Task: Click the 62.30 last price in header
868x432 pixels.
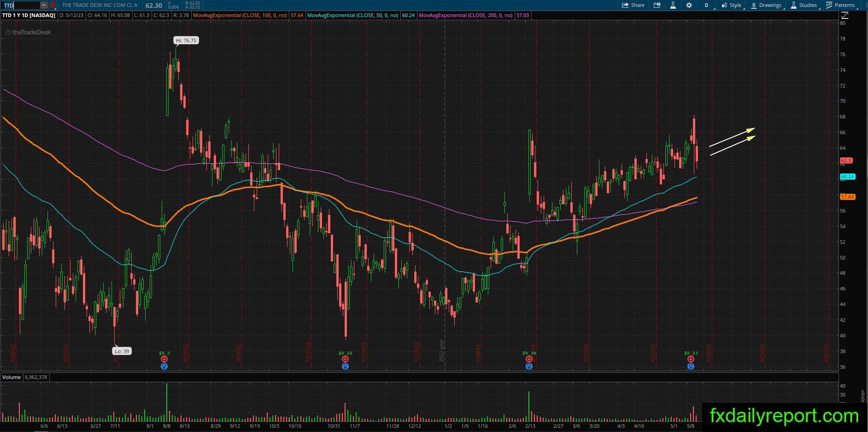Action: point(153,5)
